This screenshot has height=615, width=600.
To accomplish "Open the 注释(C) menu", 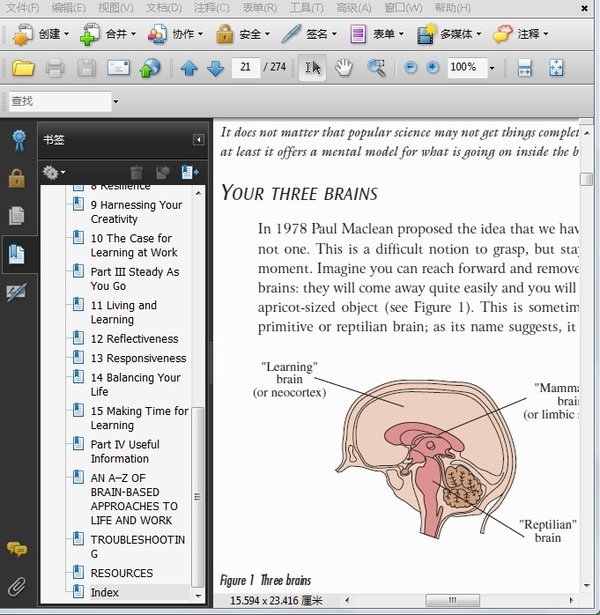I will pyautogui.click(x=211, y=7).
